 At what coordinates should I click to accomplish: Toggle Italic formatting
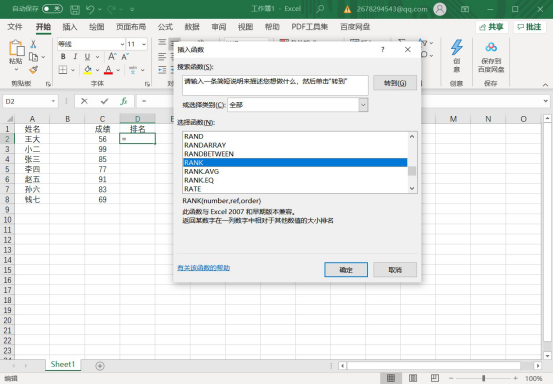point(75,56)
